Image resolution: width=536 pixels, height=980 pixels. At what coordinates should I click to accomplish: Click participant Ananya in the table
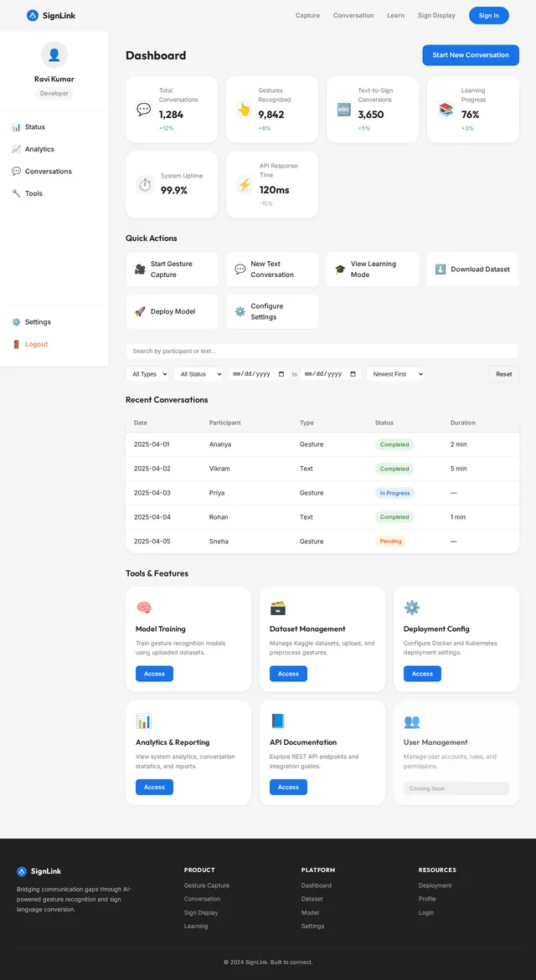click(x=220, y=444)
